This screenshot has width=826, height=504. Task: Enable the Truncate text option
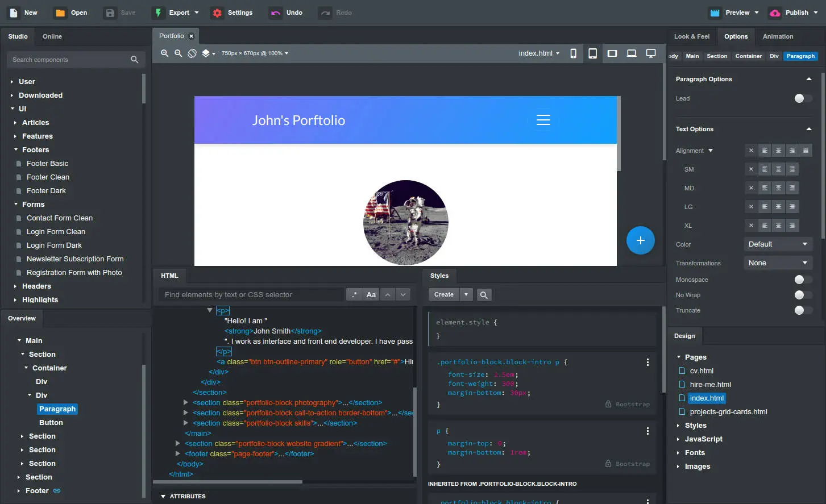(x=803, y=310)
